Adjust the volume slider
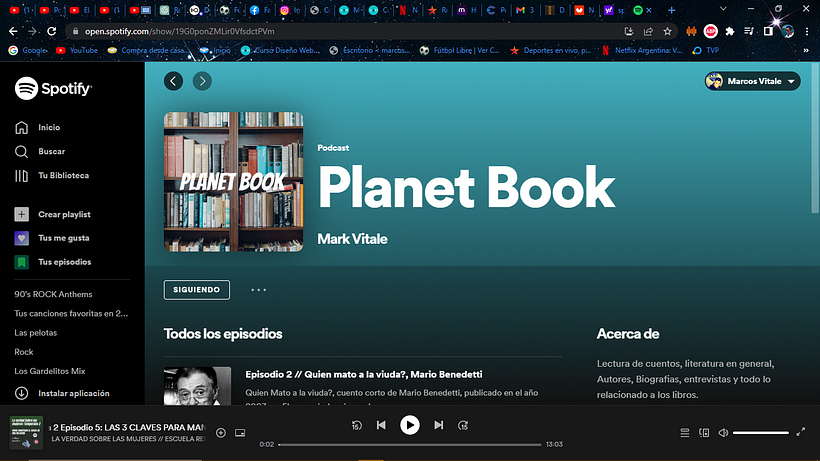Viewport: 820px width, 461px height. 760,433
